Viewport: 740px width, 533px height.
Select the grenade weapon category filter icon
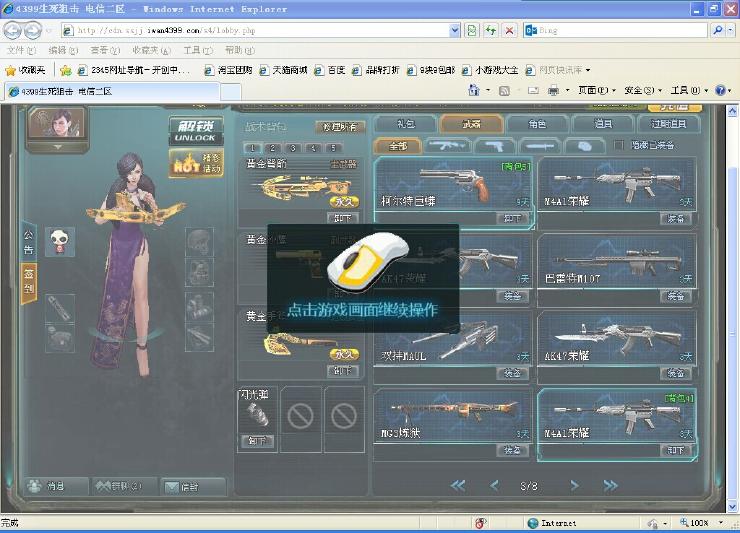(x=585, y=146)
